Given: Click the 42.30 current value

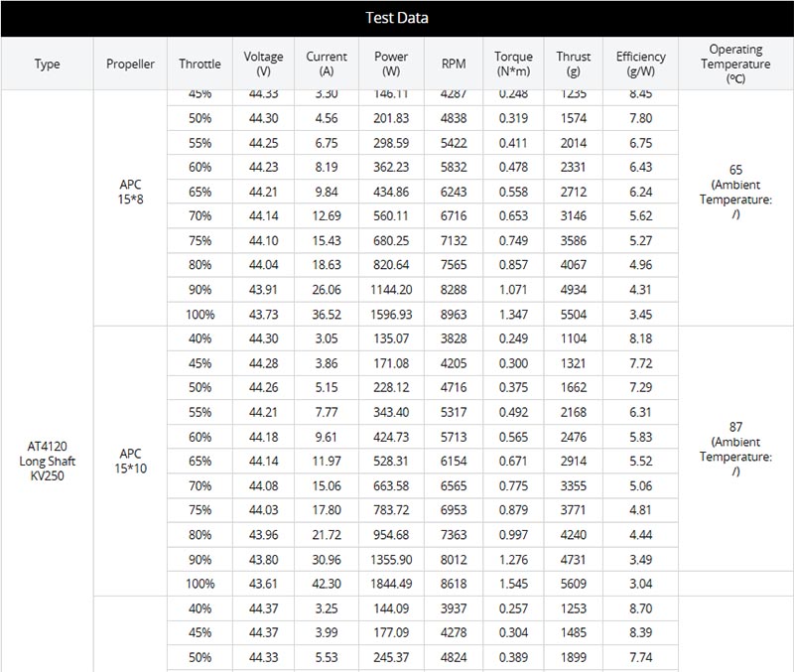Looking at the screenshot, I should tap(327, 584).
